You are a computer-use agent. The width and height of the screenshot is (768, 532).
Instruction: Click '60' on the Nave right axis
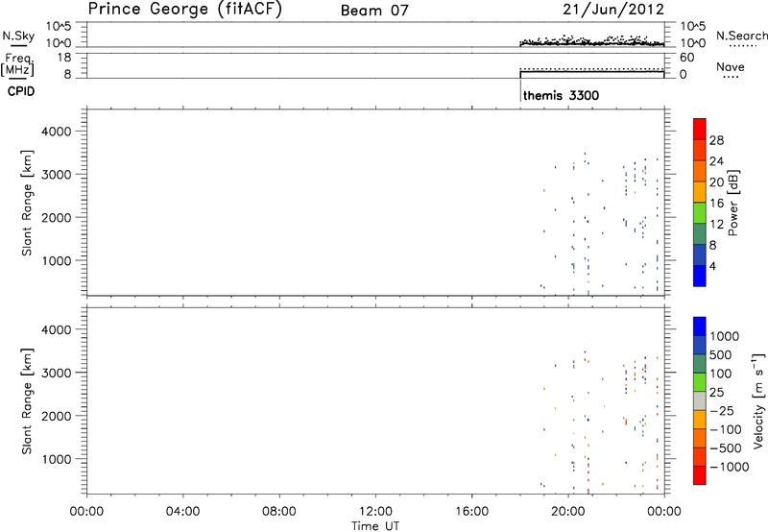686,58
